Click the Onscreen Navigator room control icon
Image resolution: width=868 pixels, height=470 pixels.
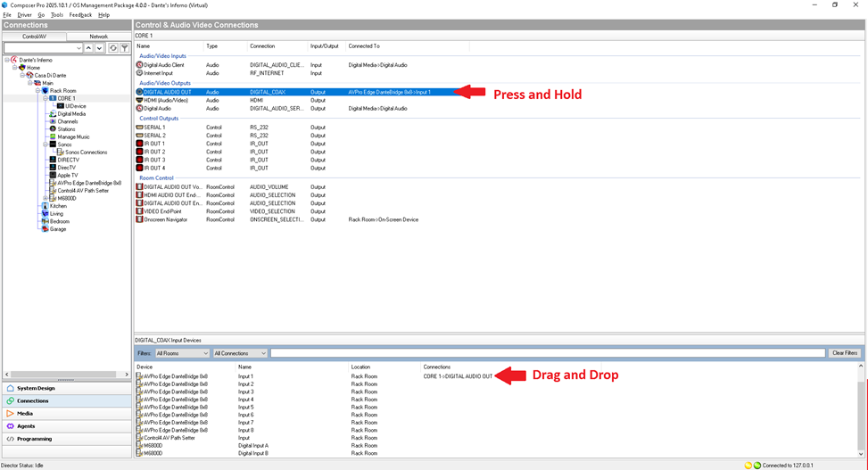click(140, 219)
